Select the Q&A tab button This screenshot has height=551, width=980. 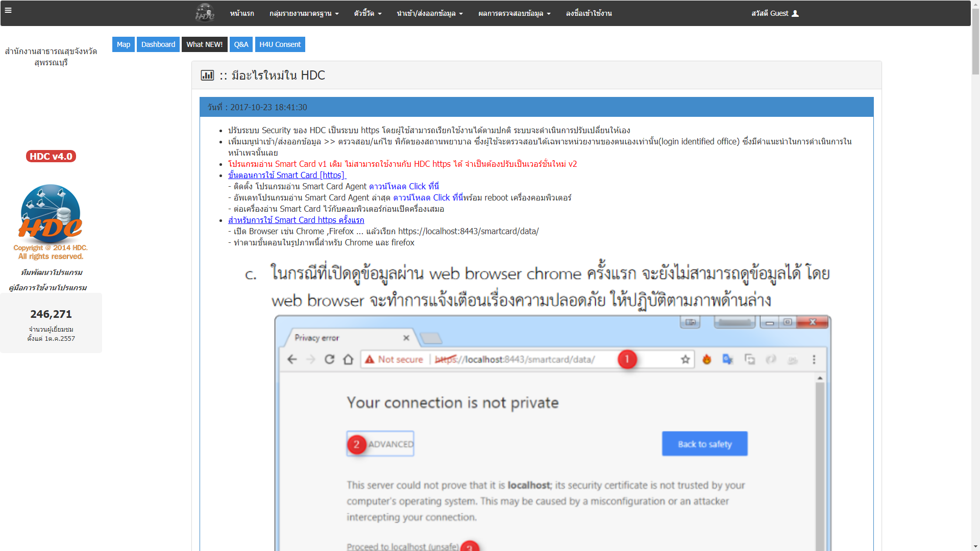[x=241, y=44]
